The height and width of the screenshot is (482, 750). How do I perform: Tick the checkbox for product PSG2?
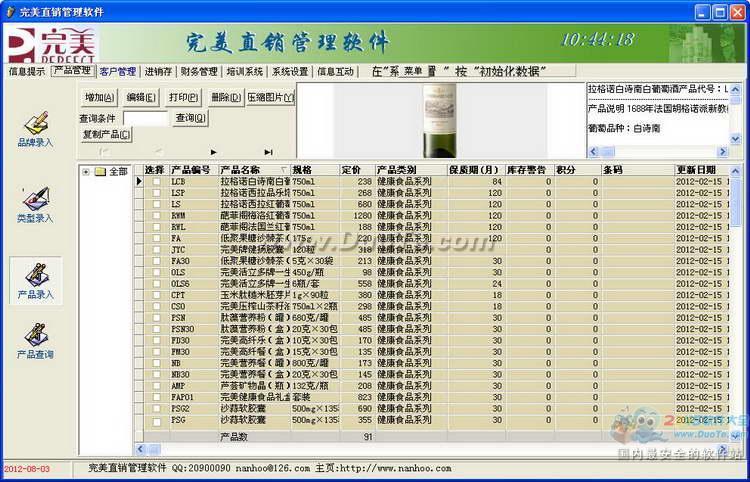(x=156, y=409)
